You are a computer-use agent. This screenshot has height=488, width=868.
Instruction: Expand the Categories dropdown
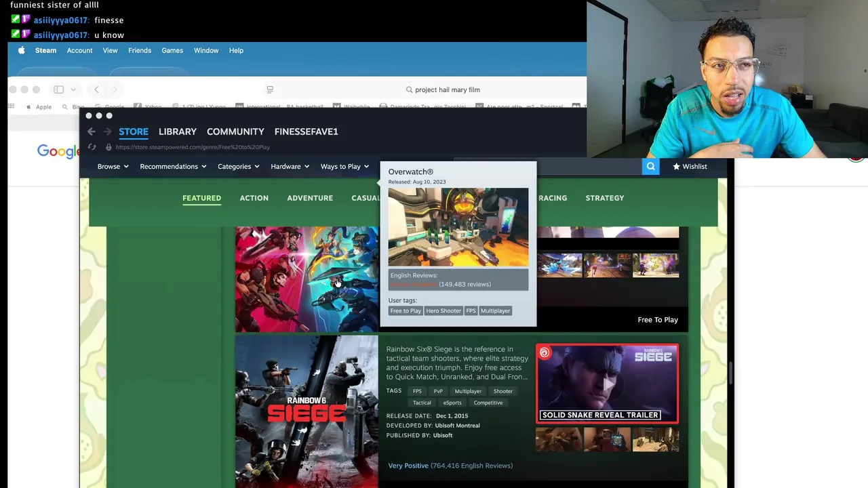click(x=239, y=166)
